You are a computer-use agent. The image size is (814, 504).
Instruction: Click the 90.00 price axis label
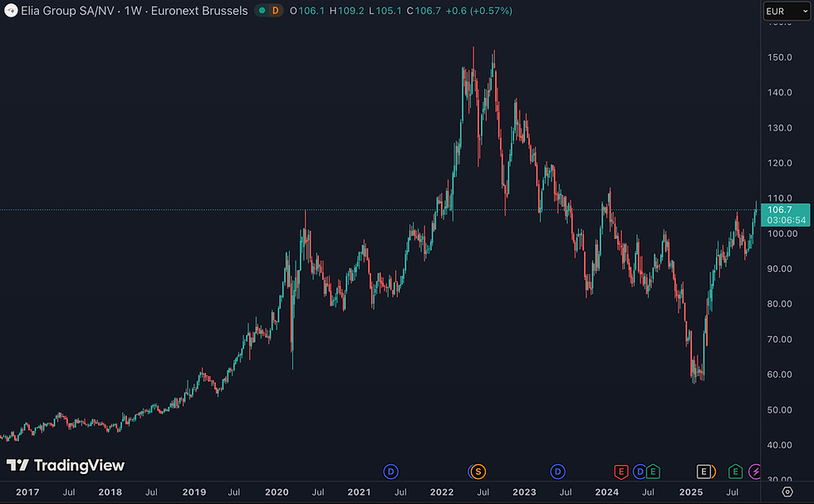[780, 269]
